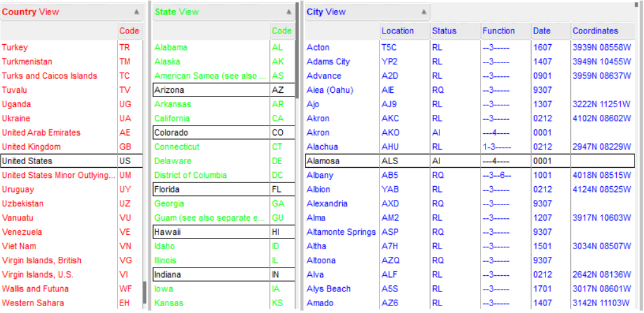Image resolution: width=644 pixels, height=313 pixels.
Task: Sort by the Status column header
Action: [455, 31]
